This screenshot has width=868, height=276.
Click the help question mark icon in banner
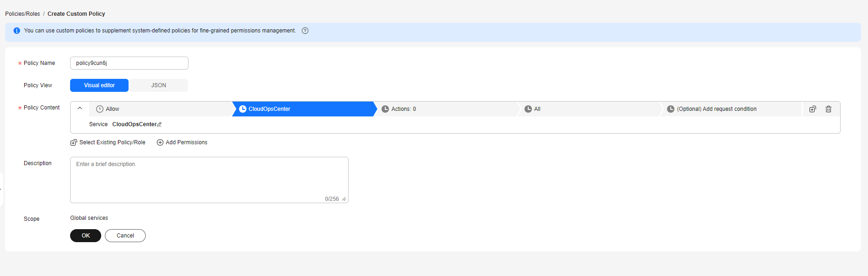[x=305, y=31]
